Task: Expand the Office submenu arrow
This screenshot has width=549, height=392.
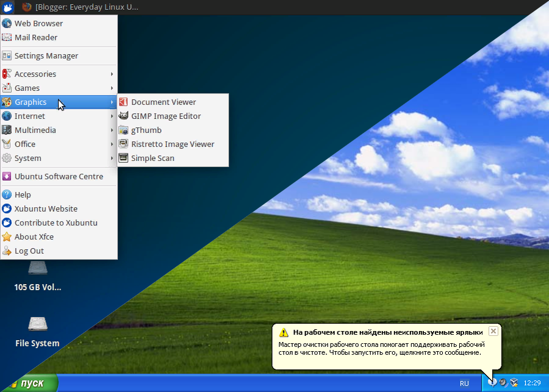Action: pos(112,144)
